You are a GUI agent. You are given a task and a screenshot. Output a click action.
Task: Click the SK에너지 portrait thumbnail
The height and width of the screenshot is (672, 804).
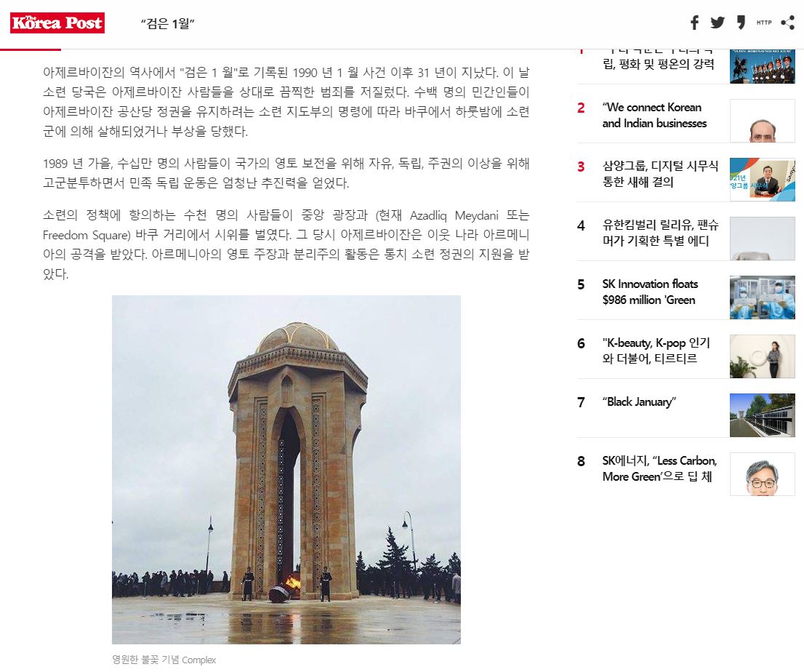click(763, 474)
